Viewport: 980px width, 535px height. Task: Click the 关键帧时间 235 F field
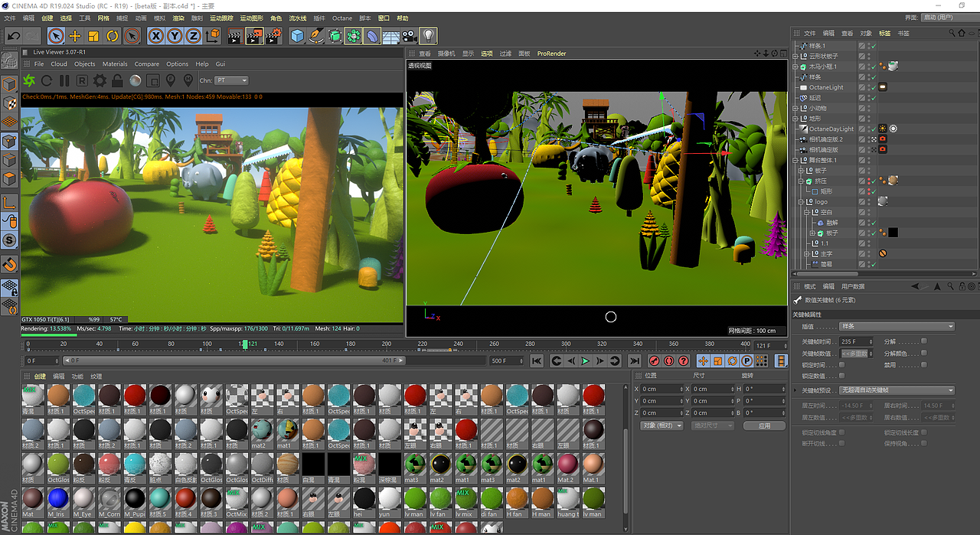tap(854, 342)
